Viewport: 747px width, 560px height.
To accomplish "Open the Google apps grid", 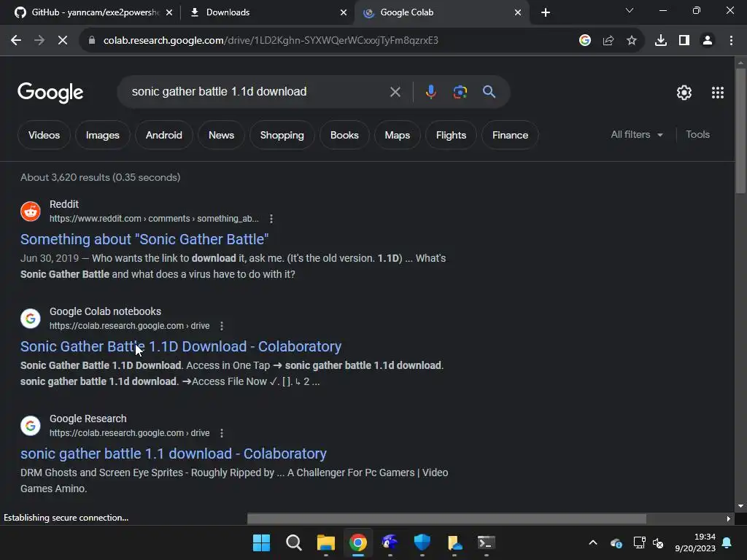I will point(718,93).
